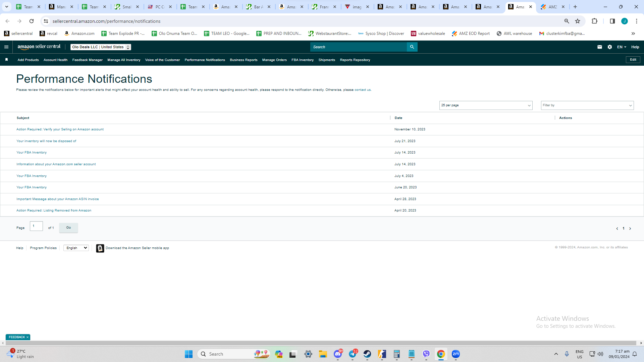Open the settings gear icon
This screenshot has height=362, width=644.
[610, 47]
